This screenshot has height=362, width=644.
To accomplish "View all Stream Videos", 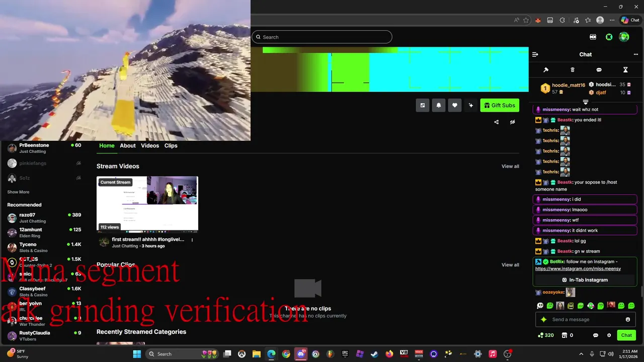I will (x=510, y=166).
